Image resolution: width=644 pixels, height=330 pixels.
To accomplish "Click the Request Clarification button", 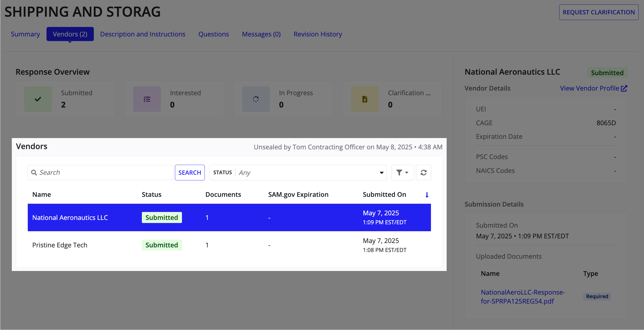I will tap(599, 12).
